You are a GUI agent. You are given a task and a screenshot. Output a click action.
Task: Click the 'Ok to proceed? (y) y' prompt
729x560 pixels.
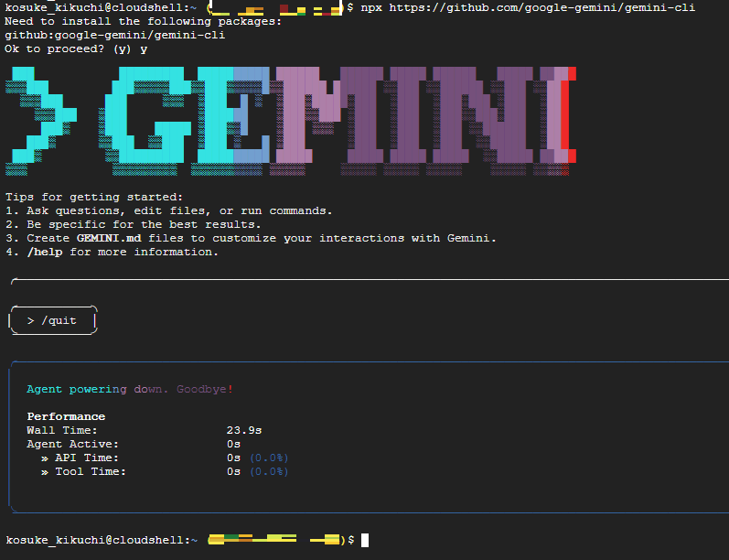pyautogui.click(x=76, y=48)
